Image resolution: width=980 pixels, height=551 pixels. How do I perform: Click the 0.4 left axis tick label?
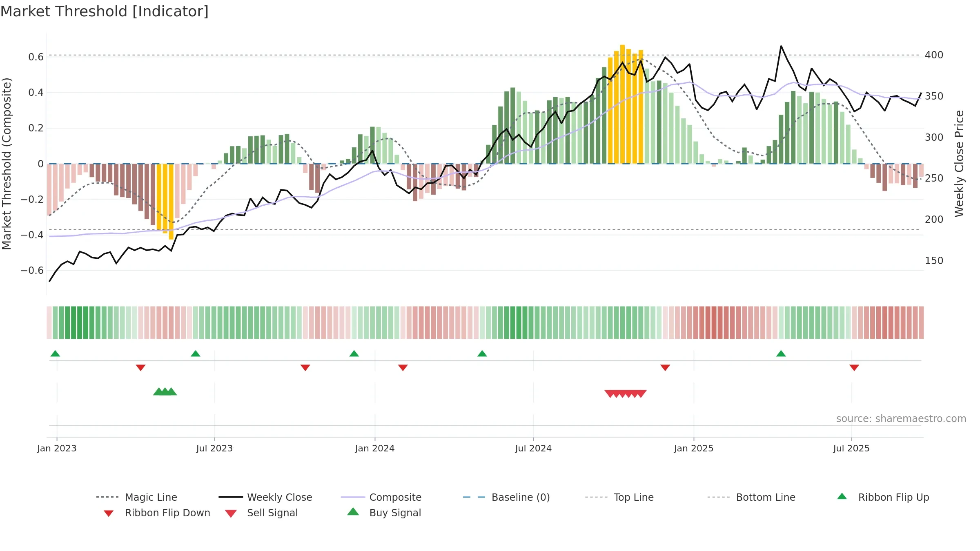coord(36,93)
